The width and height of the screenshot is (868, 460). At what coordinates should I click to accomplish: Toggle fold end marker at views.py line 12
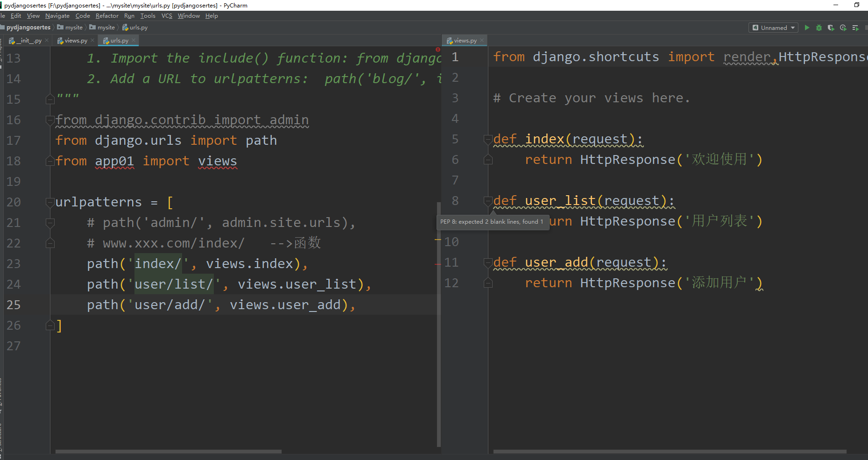(x=488, y=283)
